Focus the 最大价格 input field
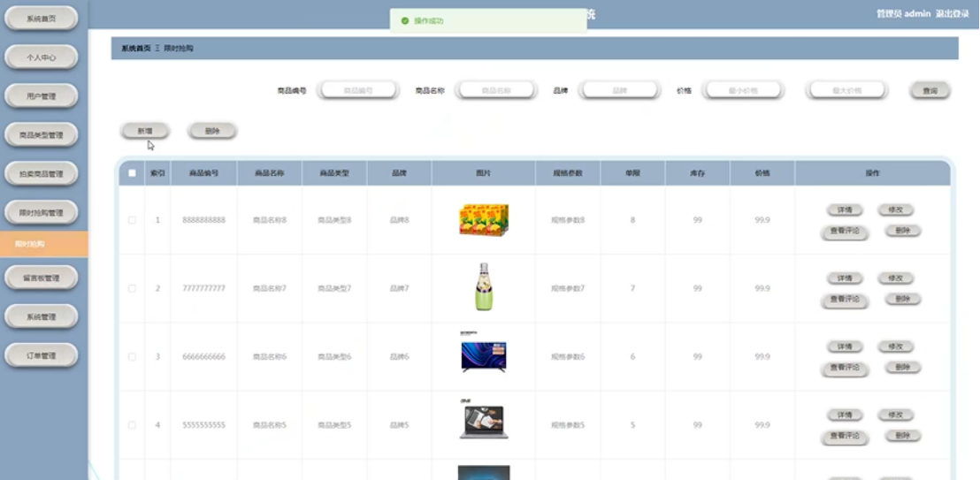 pyautogui.click(x=846, y=90)
